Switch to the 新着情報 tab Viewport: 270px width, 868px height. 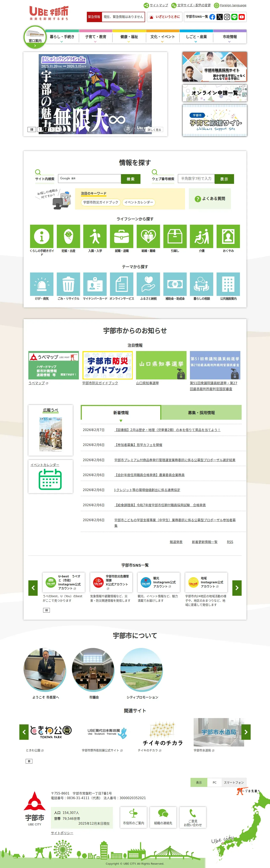point(121,413)
